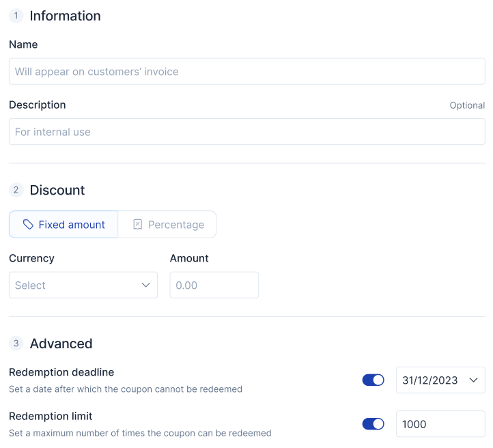Click the percentage receipt icon
493x448 pixels.
pyautogui.click(x=138, y=225)
